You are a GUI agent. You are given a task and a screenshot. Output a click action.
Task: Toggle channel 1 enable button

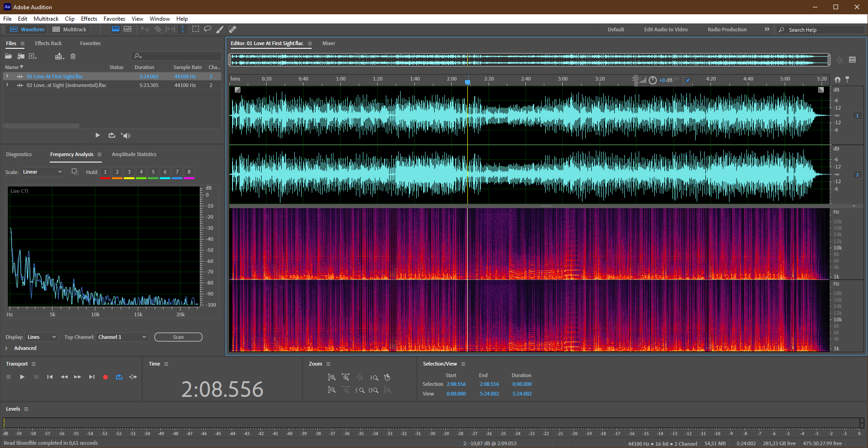point(857,116)
